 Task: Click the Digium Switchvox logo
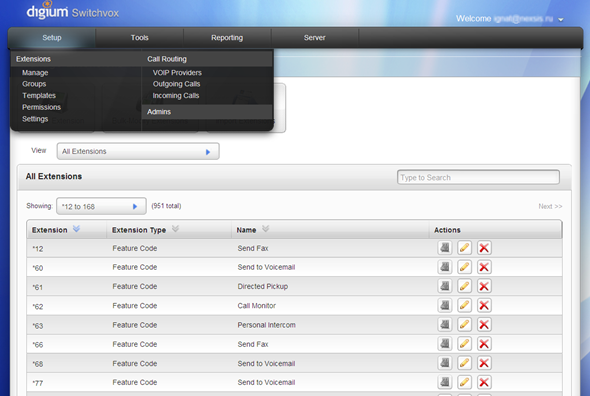coord(73,11)
